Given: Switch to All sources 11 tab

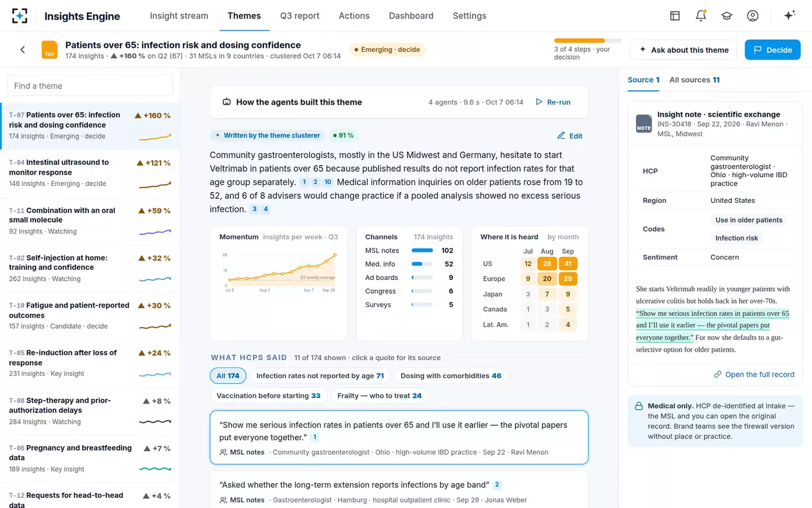Looking at the screenshot, I should (694, 80).
